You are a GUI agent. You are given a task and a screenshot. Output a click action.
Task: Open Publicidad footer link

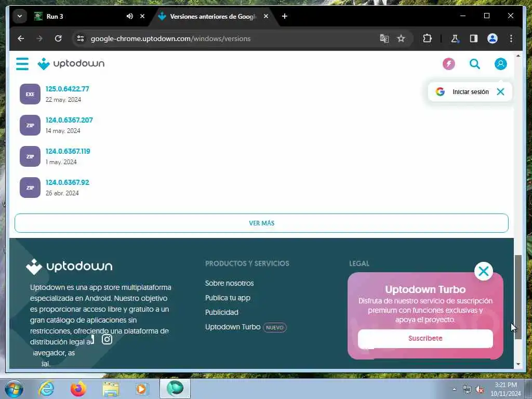[x=221, y=312]
